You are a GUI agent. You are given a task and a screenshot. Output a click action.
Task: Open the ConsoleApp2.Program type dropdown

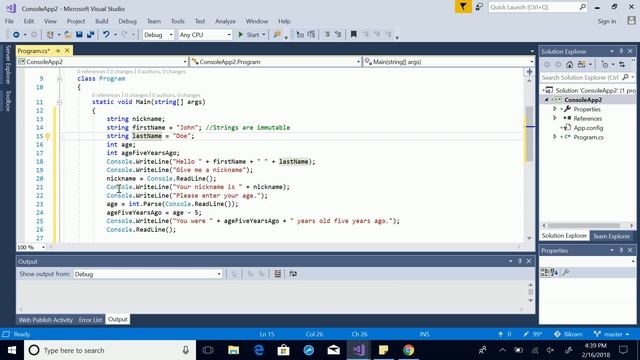point(276,62)
